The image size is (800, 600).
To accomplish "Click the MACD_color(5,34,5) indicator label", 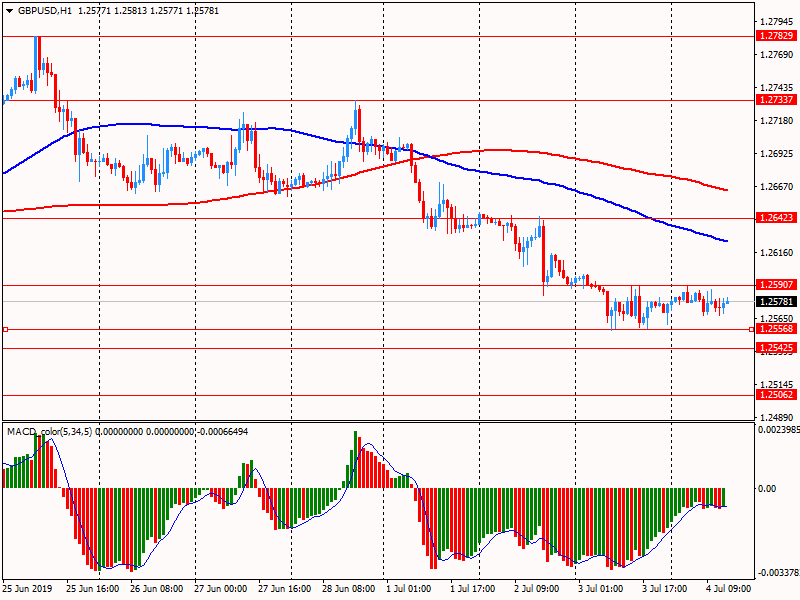I will 49,432.
